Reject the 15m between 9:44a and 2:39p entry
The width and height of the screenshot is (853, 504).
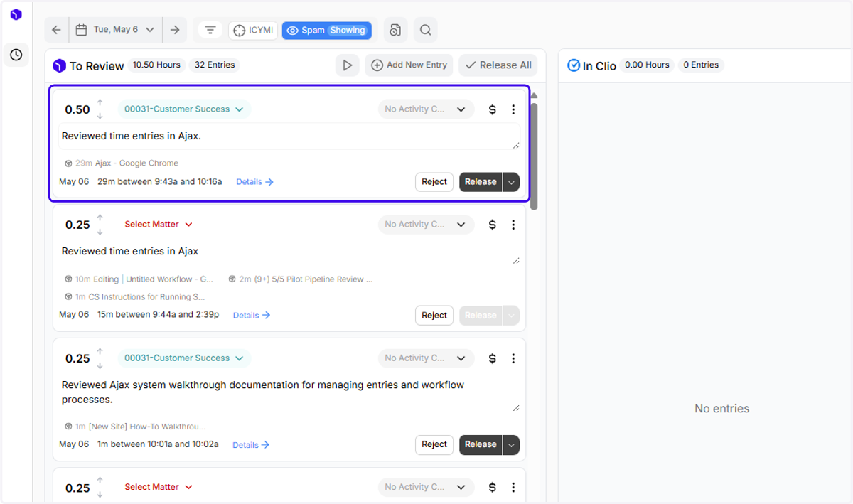[x=434, y=316]
